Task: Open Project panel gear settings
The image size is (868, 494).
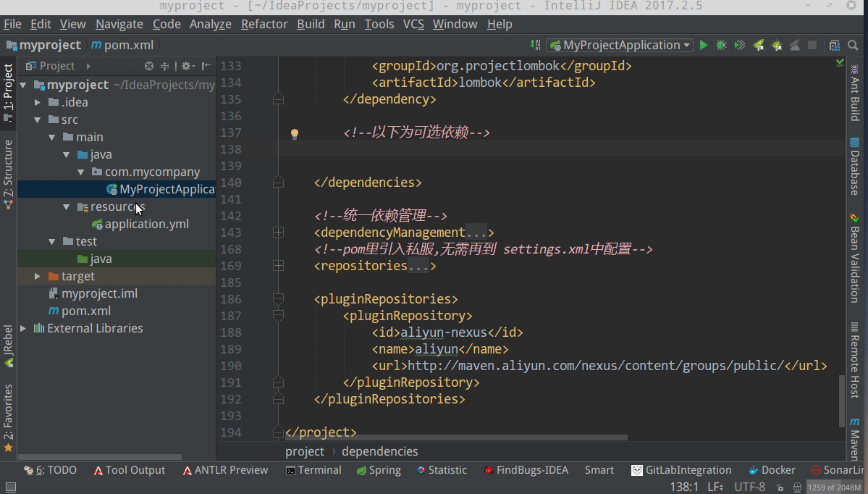Action: (187, 66)
